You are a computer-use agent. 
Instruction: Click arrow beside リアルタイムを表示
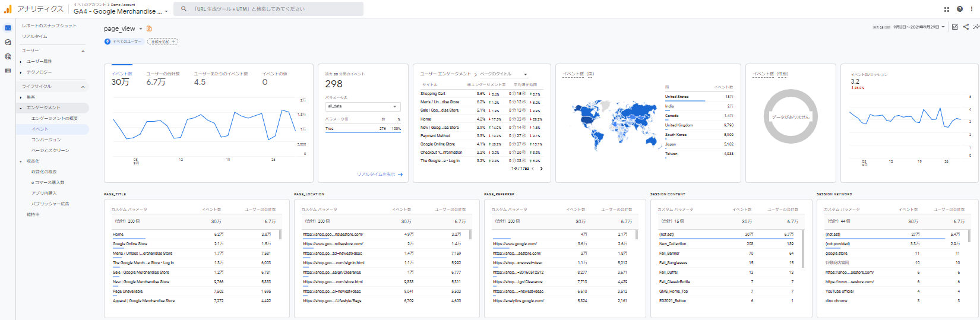pos(400,175)
